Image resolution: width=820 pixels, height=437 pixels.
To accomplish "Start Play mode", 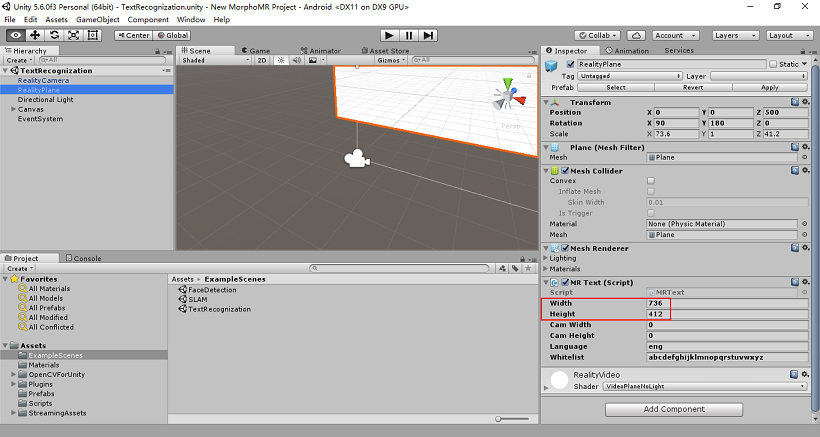I will 389,35.
